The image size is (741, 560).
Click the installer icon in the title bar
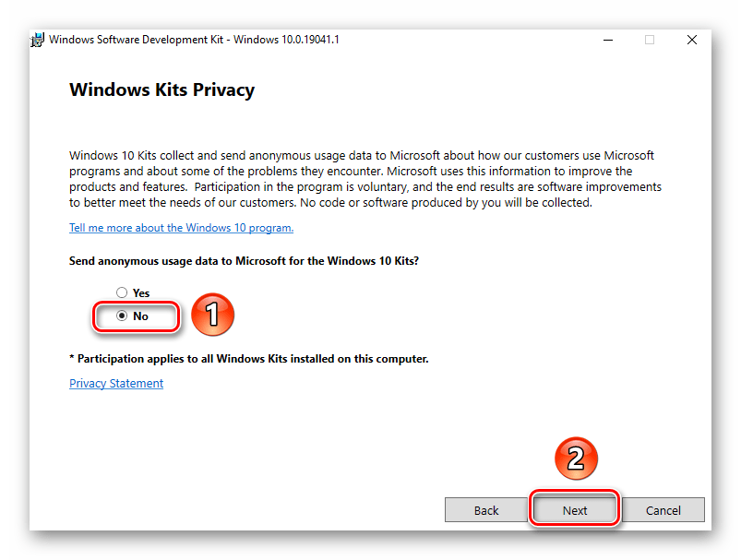tap(38, 41)
